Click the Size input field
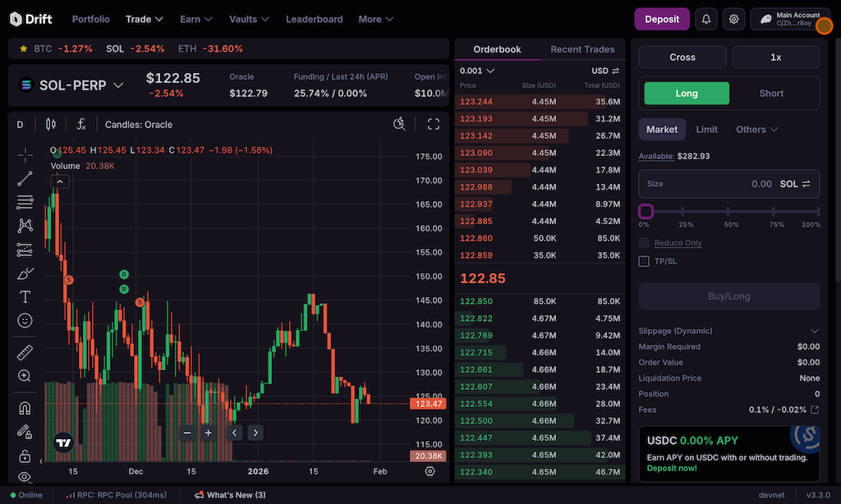 tap(706, 184)
